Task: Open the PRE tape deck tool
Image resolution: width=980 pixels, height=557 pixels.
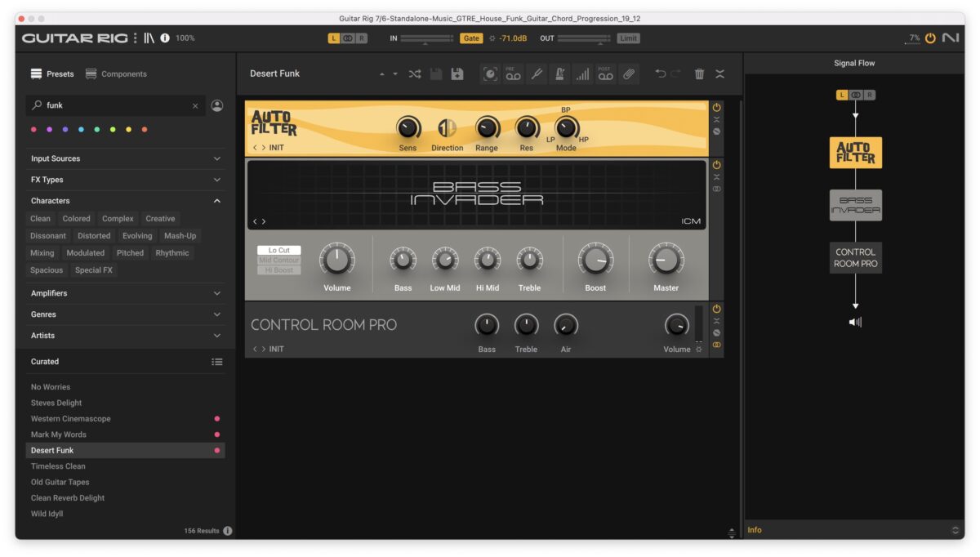Action: coord(513,74)
